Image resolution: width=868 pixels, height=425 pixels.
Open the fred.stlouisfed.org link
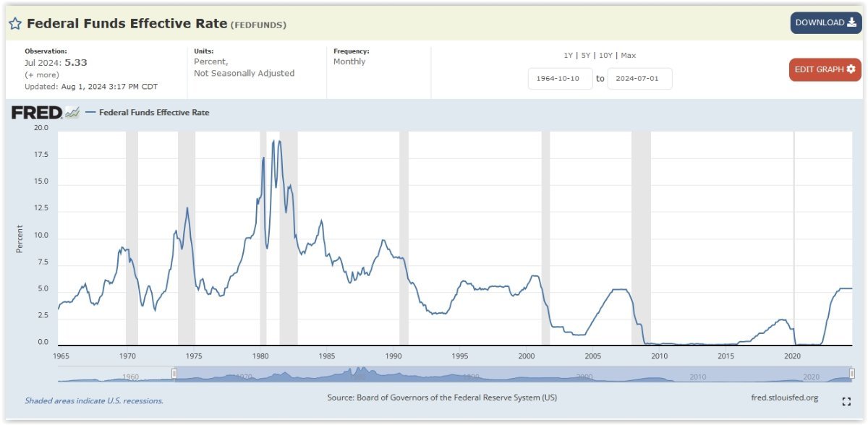click(x=786, y=398)
